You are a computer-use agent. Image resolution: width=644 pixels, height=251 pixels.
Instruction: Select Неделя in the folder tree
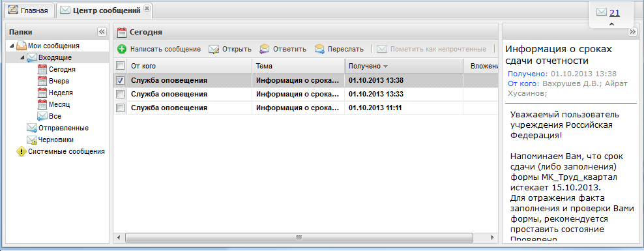61,93
